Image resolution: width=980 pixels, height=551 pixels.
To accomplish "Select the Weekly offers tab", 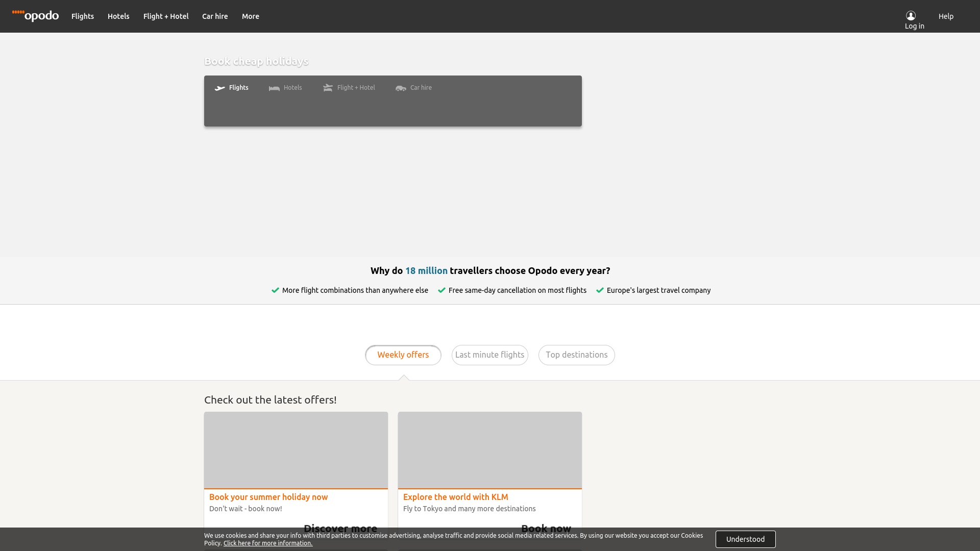I will (403, 355).
